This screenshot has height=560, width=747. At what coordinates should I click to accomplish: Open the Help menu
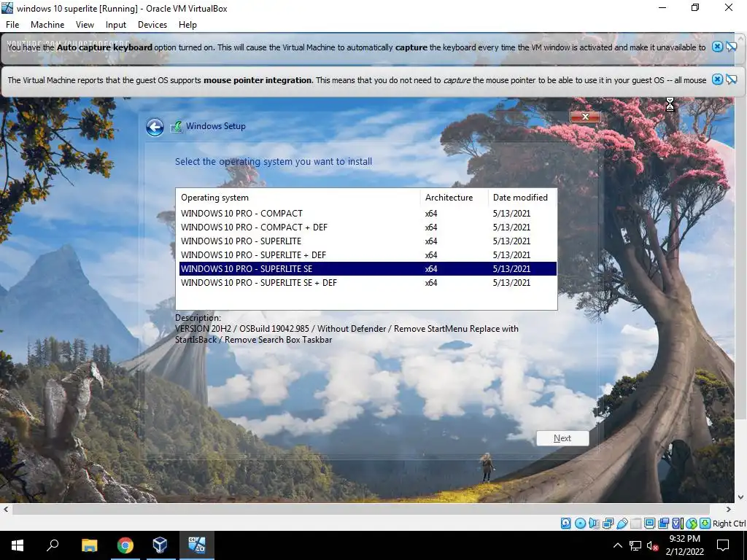(x=187, y=25)
